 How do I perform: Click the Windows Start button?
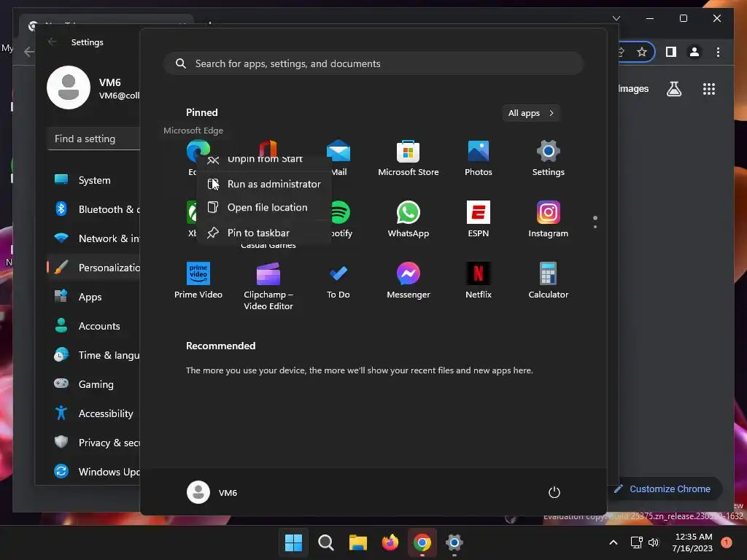point(293,542)
